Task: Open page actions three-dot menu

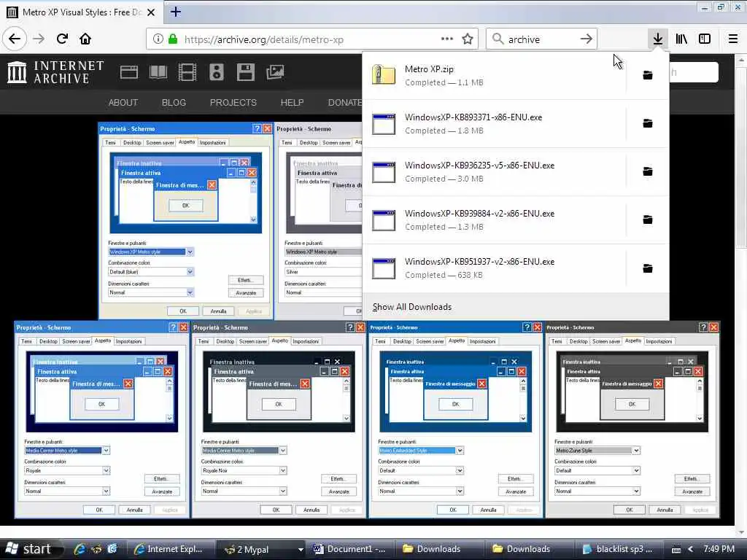Action: 447,39
